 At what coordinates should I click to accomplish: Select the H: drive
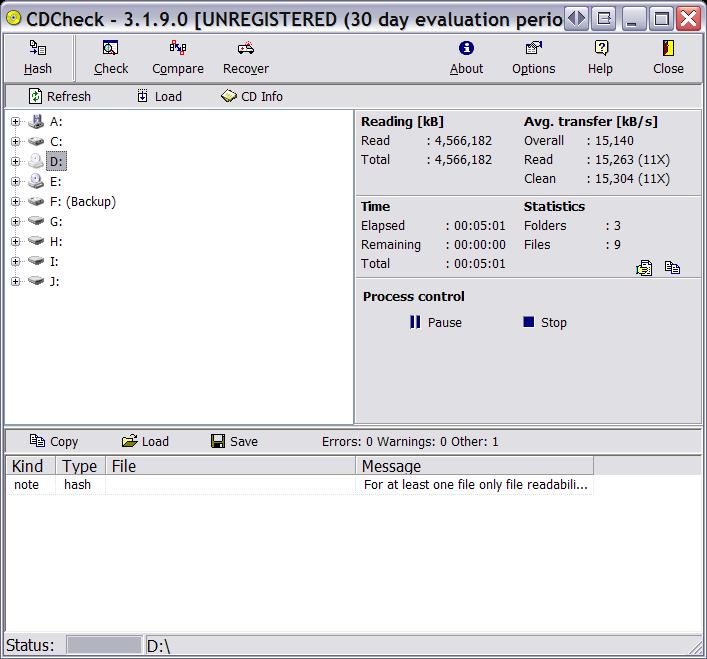[56, 242]
